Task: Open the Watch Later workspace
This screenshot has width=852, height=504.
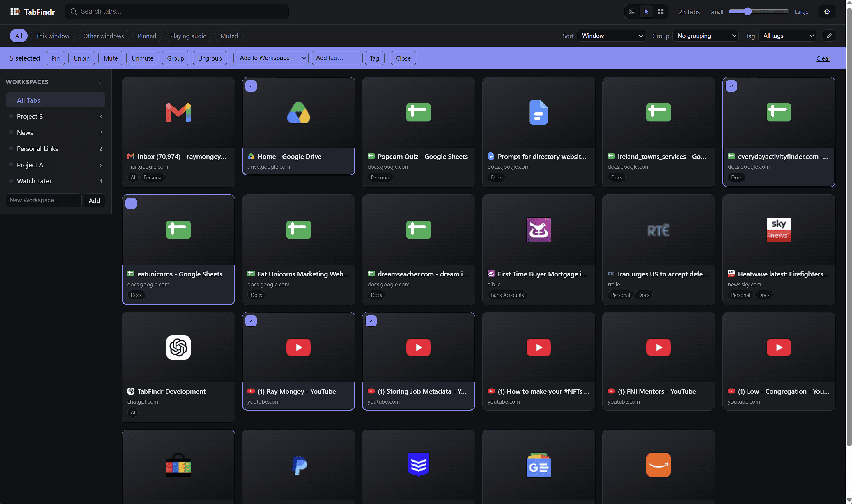Action: pos(55,181)
